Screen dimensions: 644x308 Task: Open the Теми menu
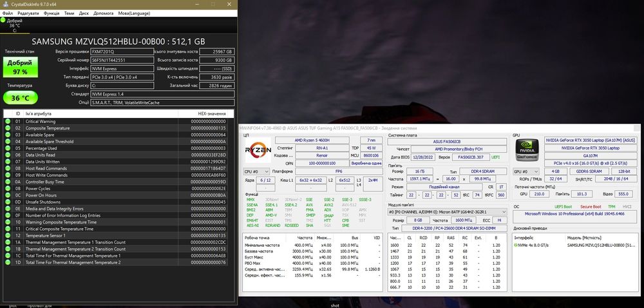pos(69,13)
